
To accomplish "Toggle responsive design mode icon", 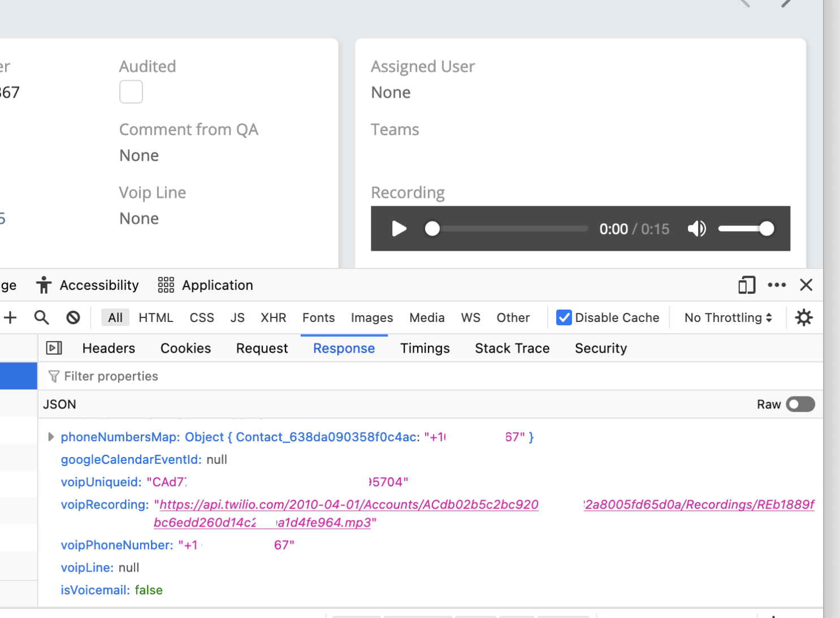I will (x=746, y=285).
